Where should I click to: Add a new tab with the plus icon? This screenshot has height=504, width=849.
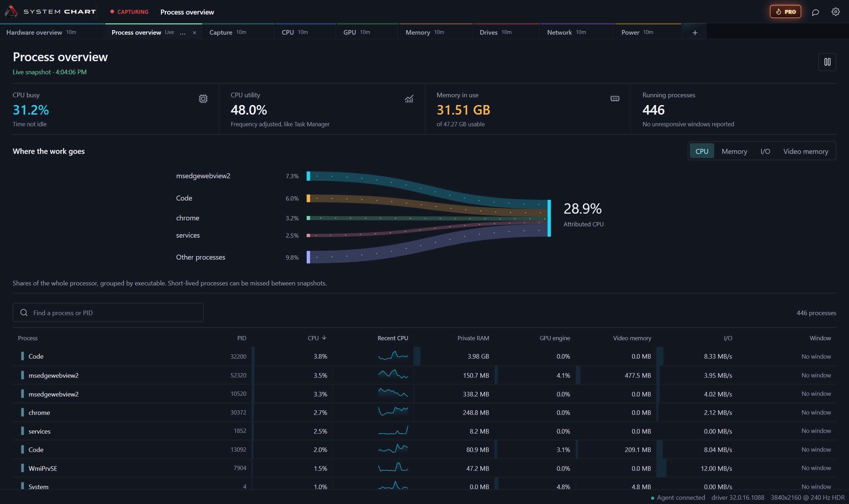pyautogui.click(x=695, y=32)
